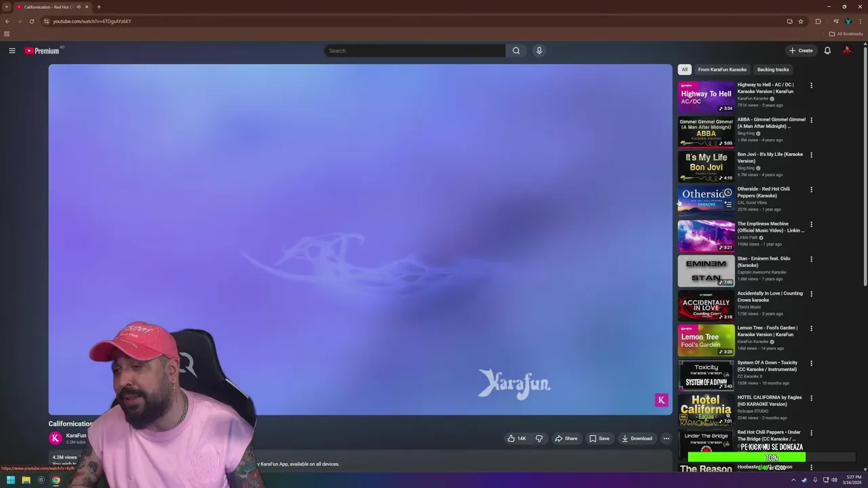Open options for Accidentally In Love video
The image size is (868, 488).
(x=811, y=293)
